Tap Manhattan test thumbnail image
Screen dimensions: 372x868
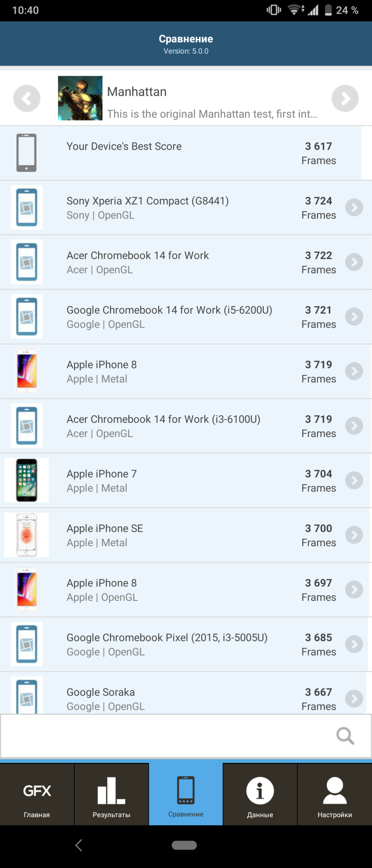[80, 98]
